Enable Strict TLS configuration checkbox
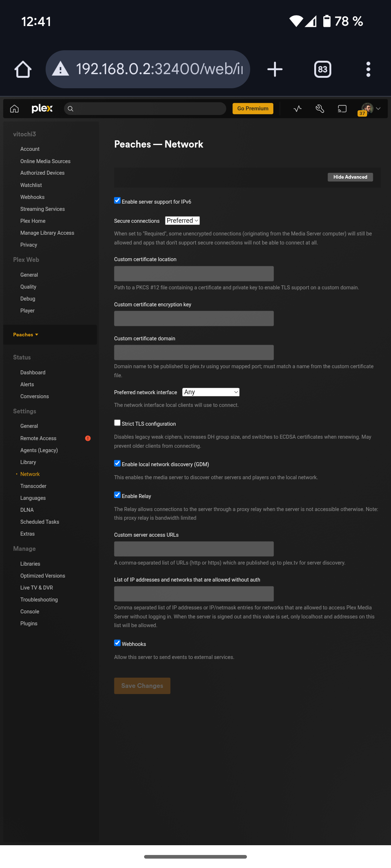 (x=117, y=423)
